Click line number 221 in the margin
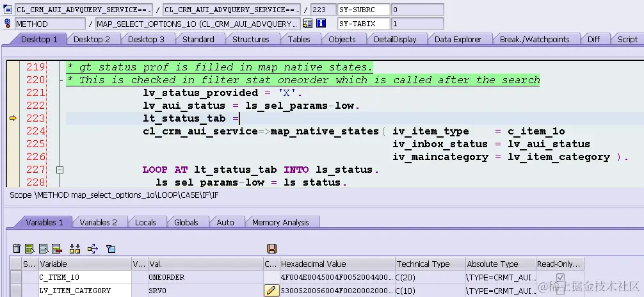644x297 pixels. (x=35, y=93)
